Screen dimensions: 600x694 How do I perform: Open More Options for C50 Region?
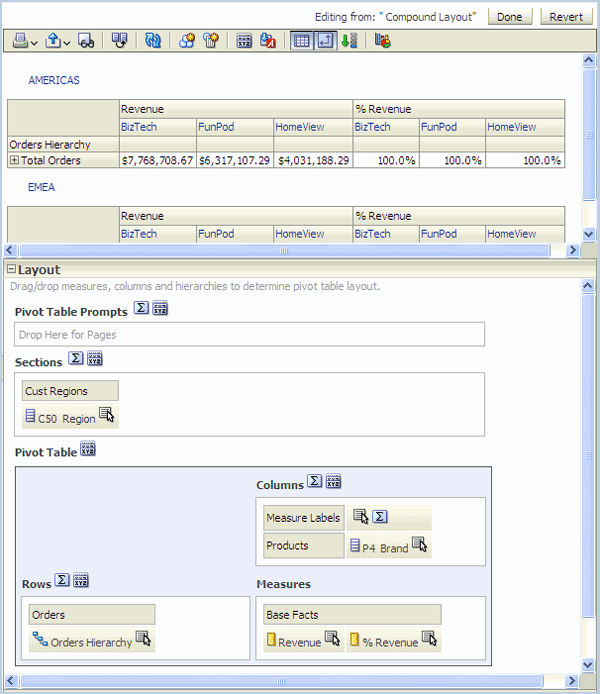point(107,415)
